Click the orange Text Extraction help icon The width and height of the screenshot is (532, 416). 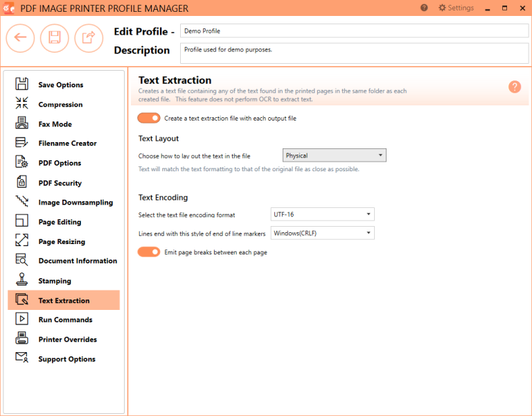click(x=515, y=87)
